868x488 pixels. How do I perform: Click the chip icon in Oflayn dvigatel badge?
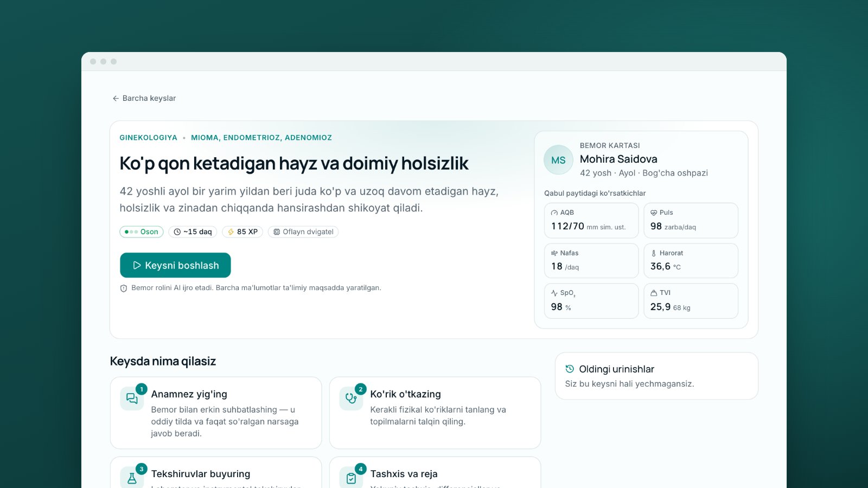(277, 232)
